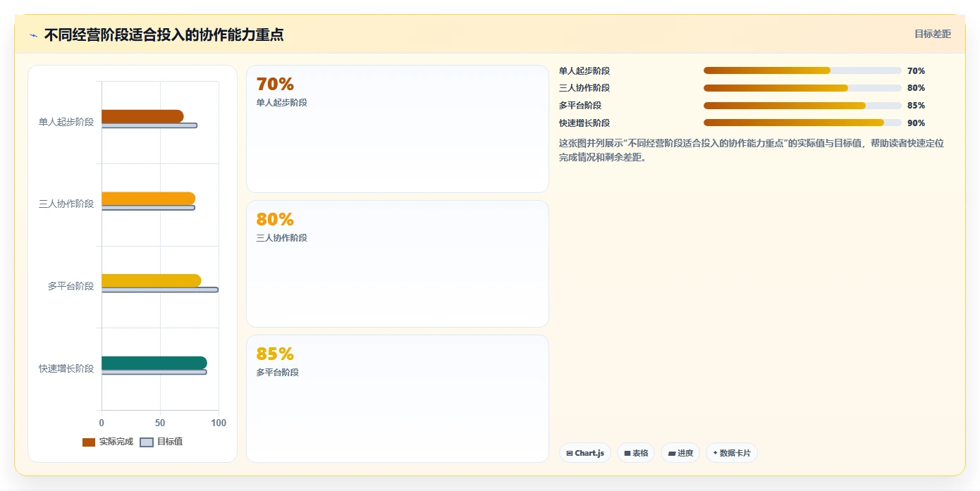
Task: Click the orange 三人协作阶段 actual bar in chart
Action: [x=148, y=199]
